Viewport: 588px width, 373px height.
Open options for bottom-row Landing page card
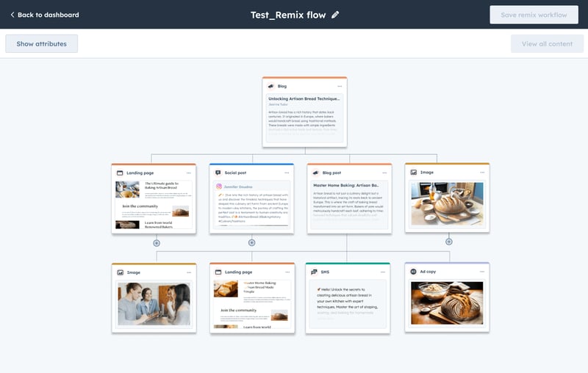click(x=287, y=272)
